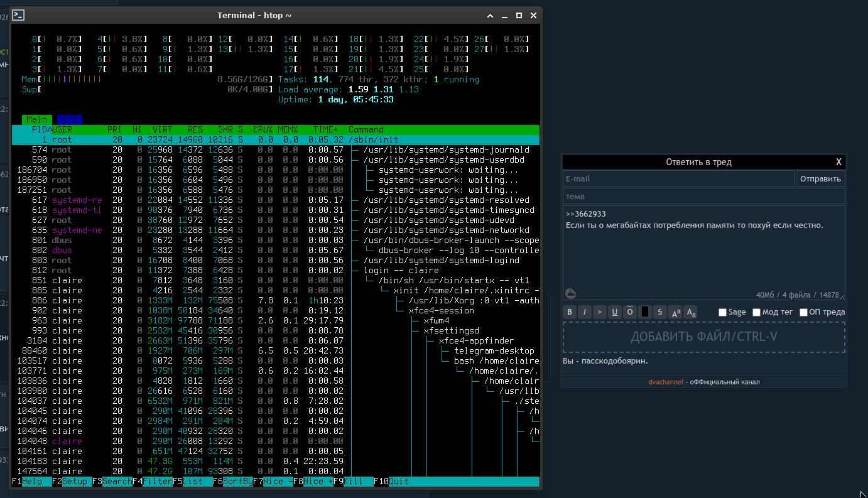Tick the Мод тег checkbox
Screen dimensions: 868x498
(x=756, y=312)
